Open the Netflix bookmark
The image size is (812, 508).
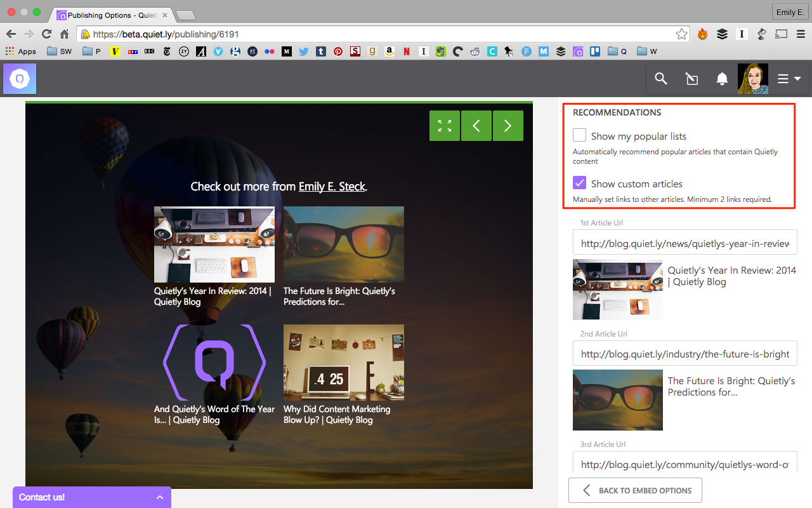(x=407, y=51)
